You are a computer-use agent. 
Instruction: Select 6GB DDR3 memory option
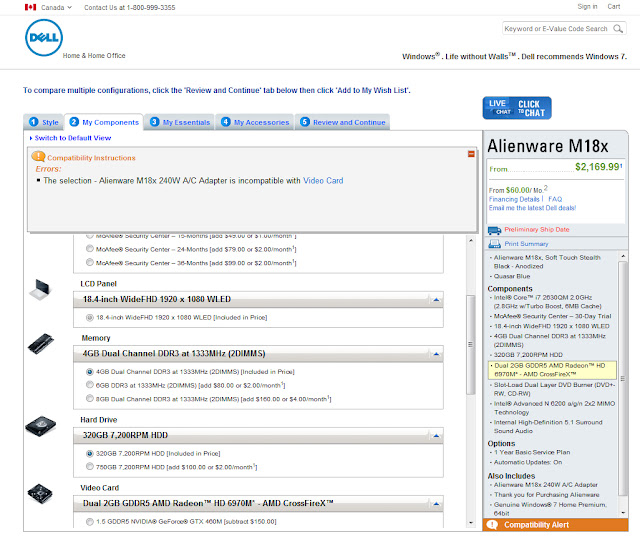click(90, 385)
